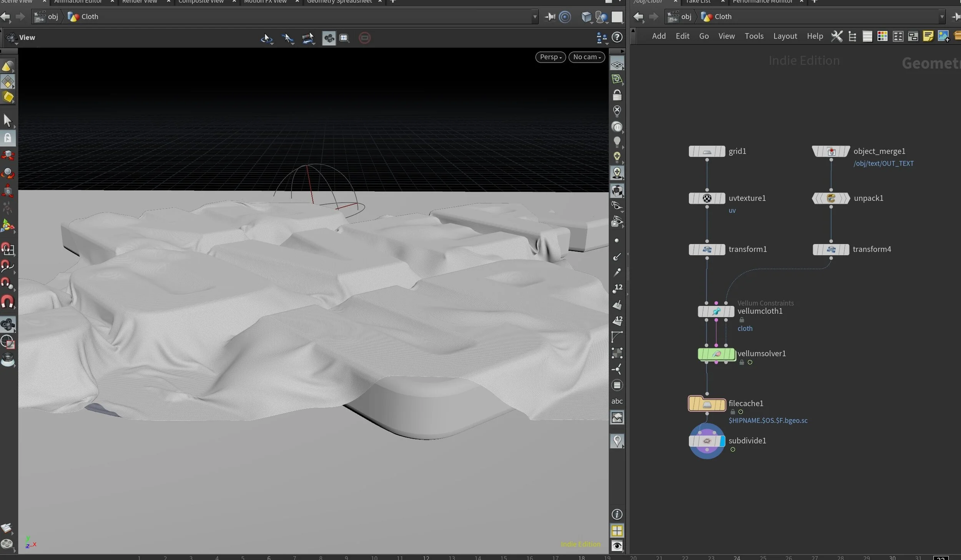Click the wrench tools icon in network editor

(836, 36)
